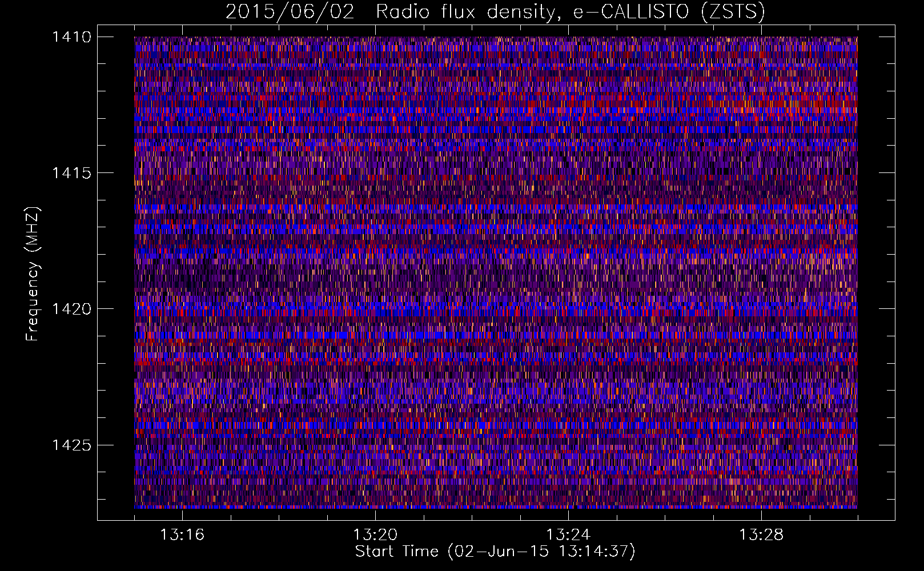Click the 1415 frequency axis label

pyautogui.click(x=71, y=173)
